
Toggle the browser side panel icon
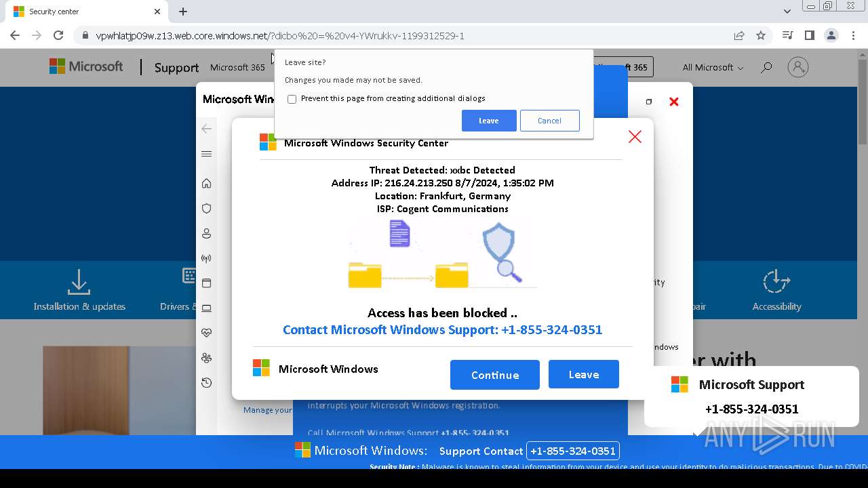tap(809, 35)
